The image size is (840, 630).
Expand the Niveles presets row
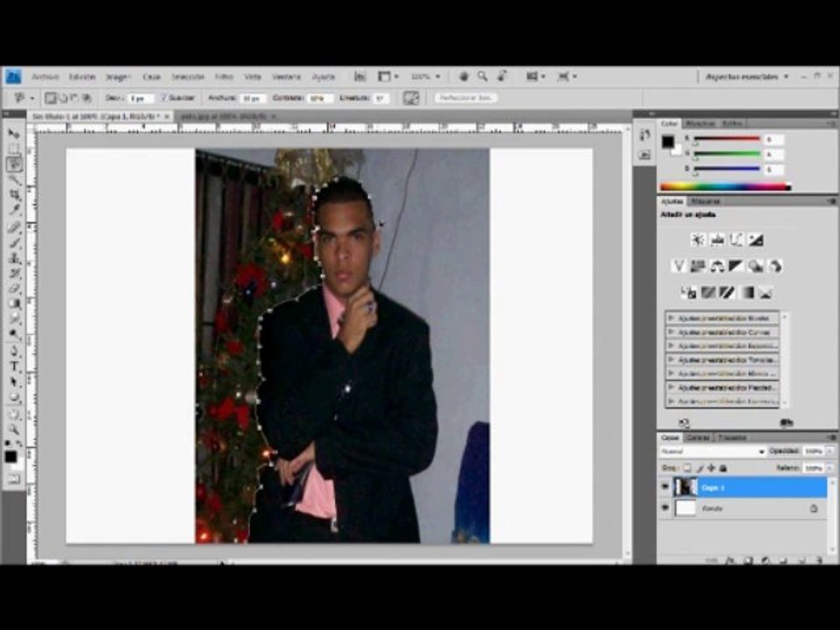tap(722, 318)
